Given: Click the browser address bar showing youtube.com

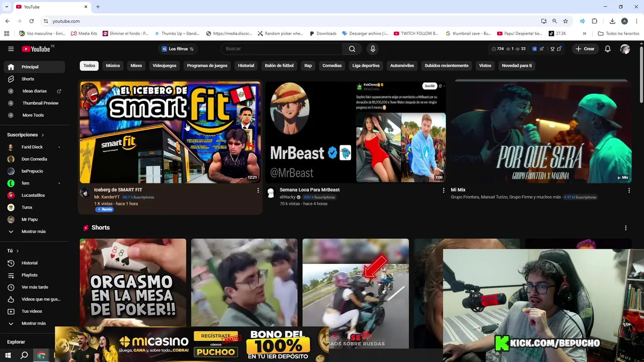Looking at the screenshot, I should (292, 21).
